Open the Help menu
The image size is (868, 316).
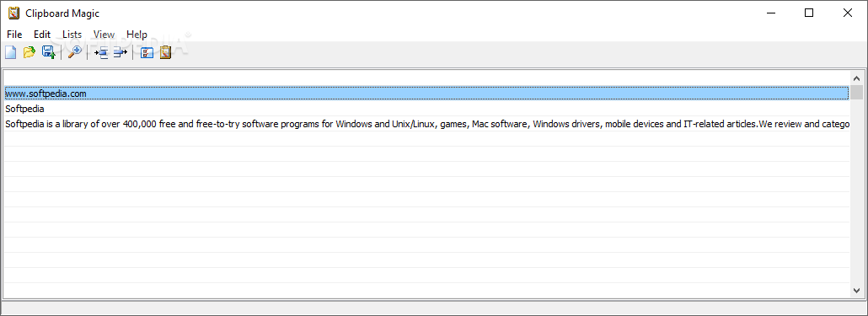click(137, 35)
